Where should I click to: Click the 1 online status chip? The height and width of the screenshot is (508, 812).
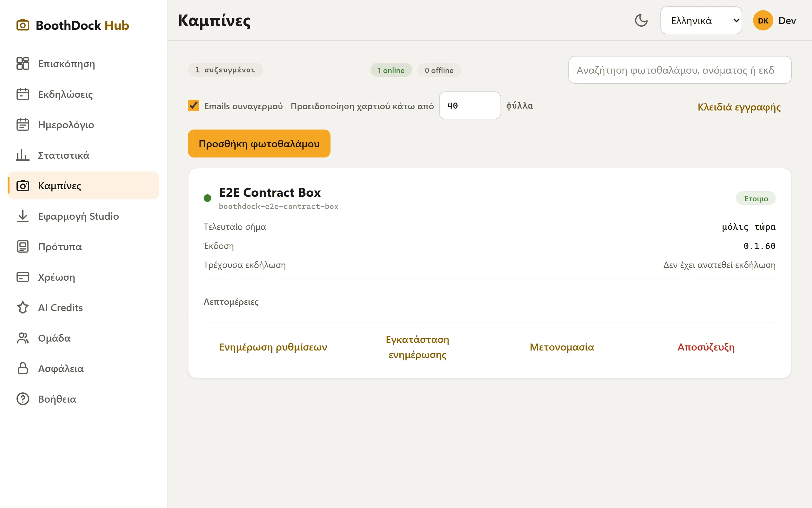coord(391,70)
